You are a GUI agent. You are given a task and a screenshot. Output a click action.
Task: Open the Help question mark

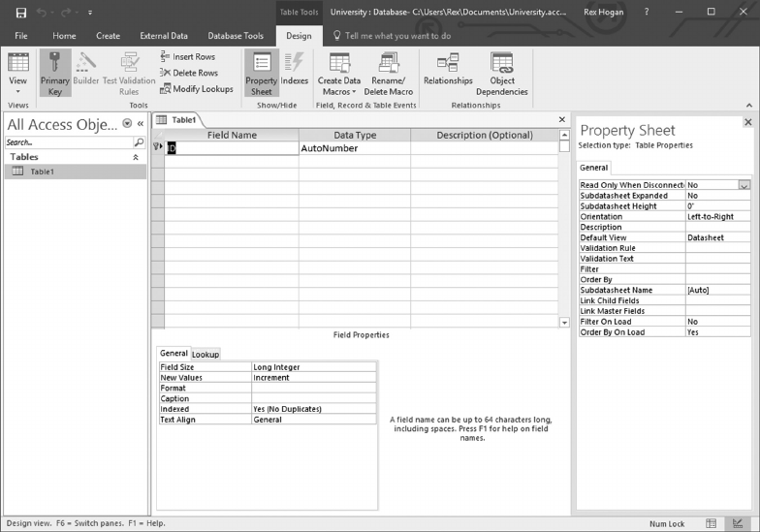(x=647, y=12)
